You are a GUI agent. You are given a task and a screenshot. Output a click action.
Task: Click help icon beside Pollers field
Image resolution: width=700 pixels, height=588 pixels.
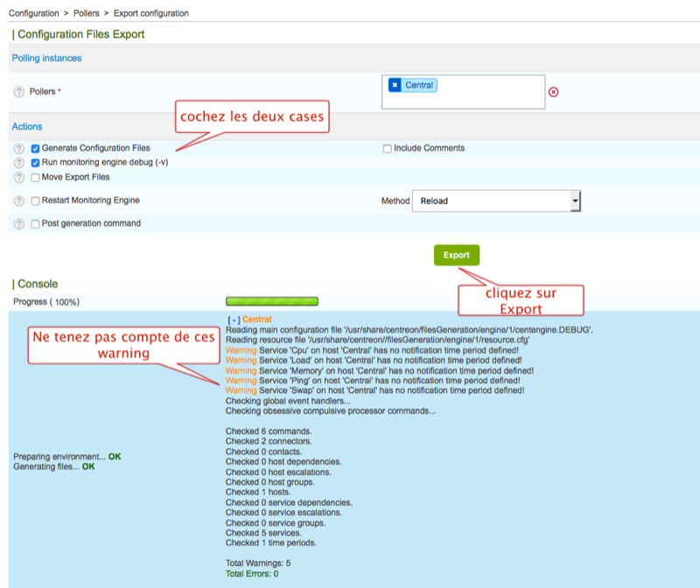[19, 92]
